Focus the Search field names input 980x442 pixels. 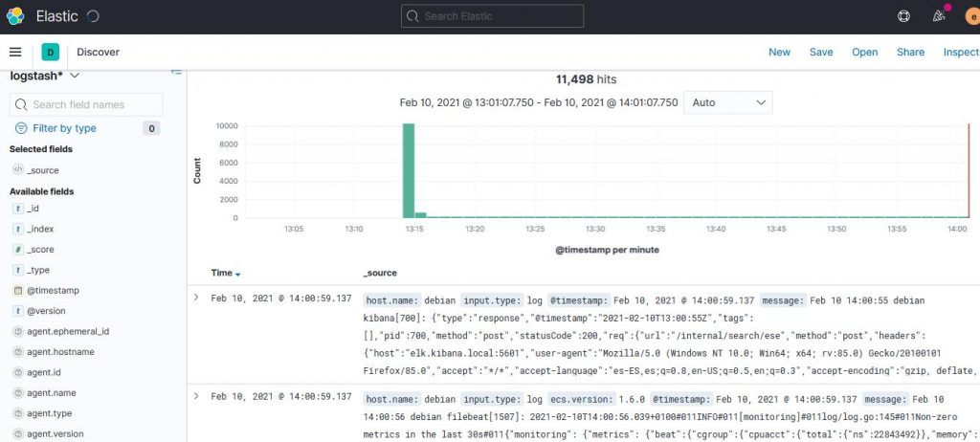pos(86,104)
